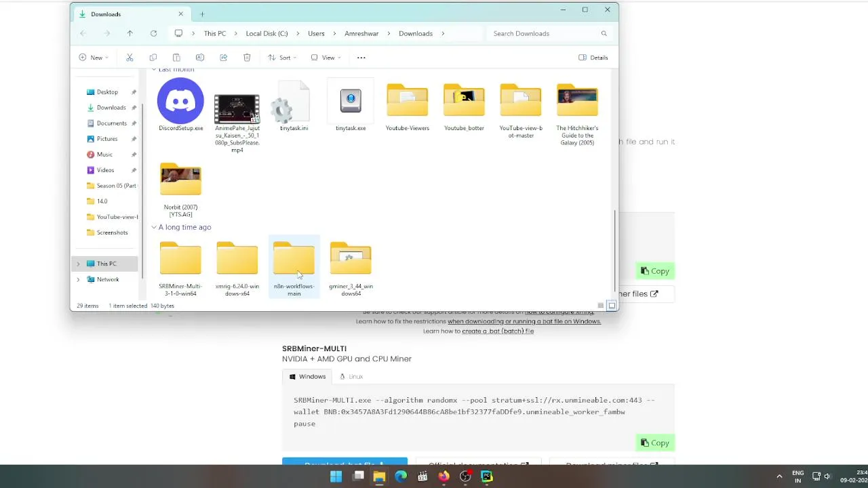
Task: Open Screenshots folder in navigation pane
Action: [112, 232]
